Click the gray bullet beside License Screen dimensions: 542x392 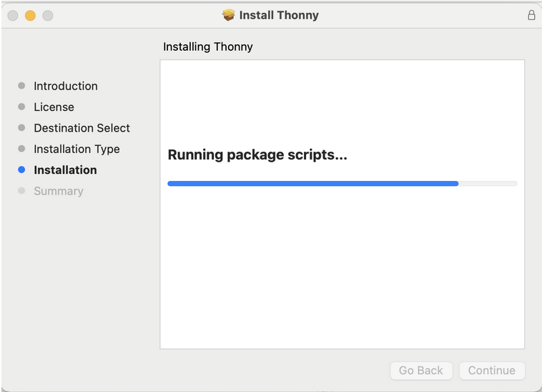point(21,107)
